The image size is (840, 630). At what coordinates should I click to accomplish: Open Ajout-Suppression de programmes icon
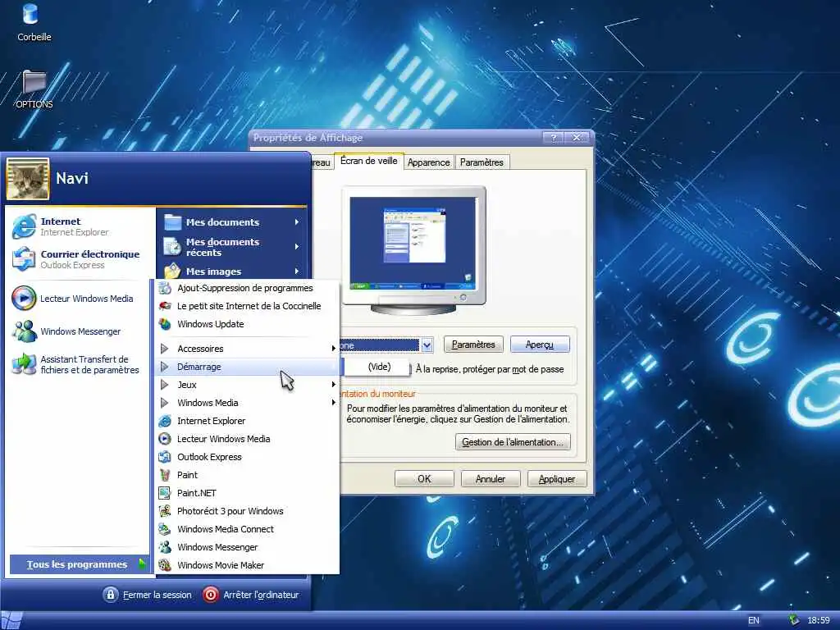coord(165,288)
